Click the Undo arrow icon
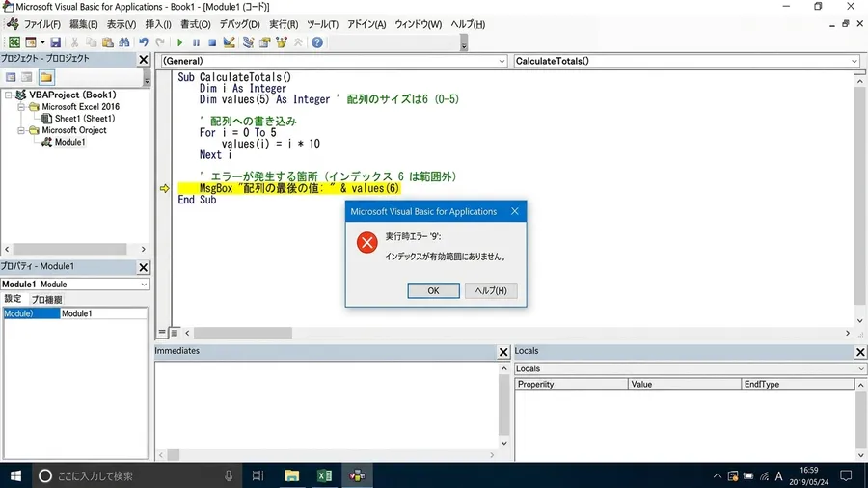This screenshot has height=488, width=868. point(144,42)
